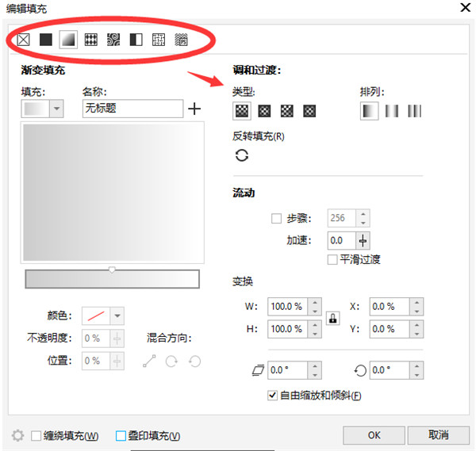The image size is (476, 451).
Task: Click the X field showing 0.0 %
Action: pyautogui.click(x=390, y=307)
